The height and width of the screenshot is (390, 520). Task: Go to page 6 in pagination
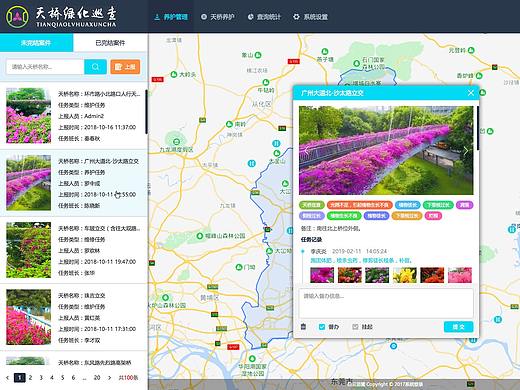pos(73,378)
